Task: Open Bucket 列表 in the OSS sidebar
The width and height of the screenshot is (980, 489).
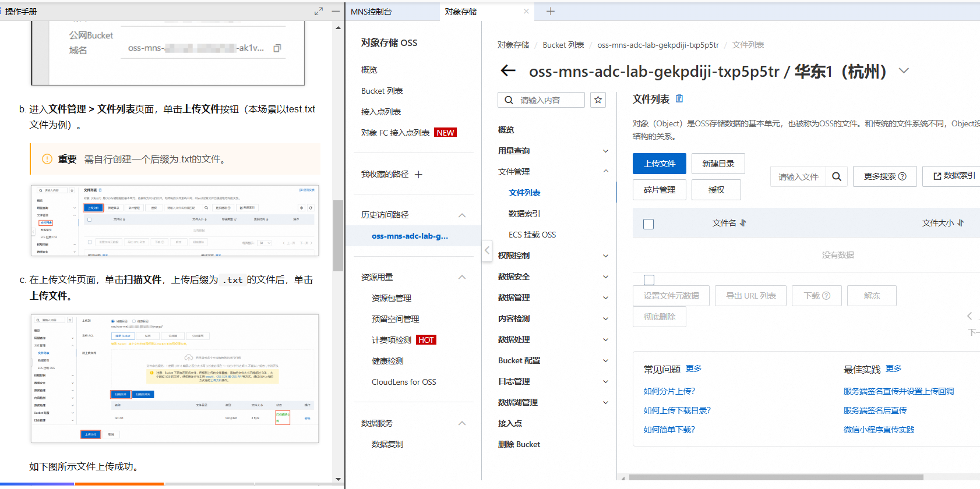Action: click(382, 91)
